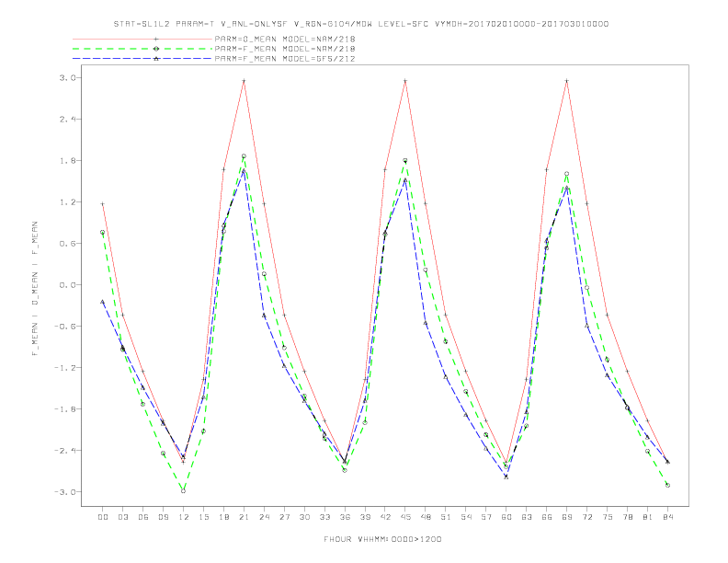728x563 pixels.
Task: Click red line peak marker at hour 21
Action: [244, 81]
